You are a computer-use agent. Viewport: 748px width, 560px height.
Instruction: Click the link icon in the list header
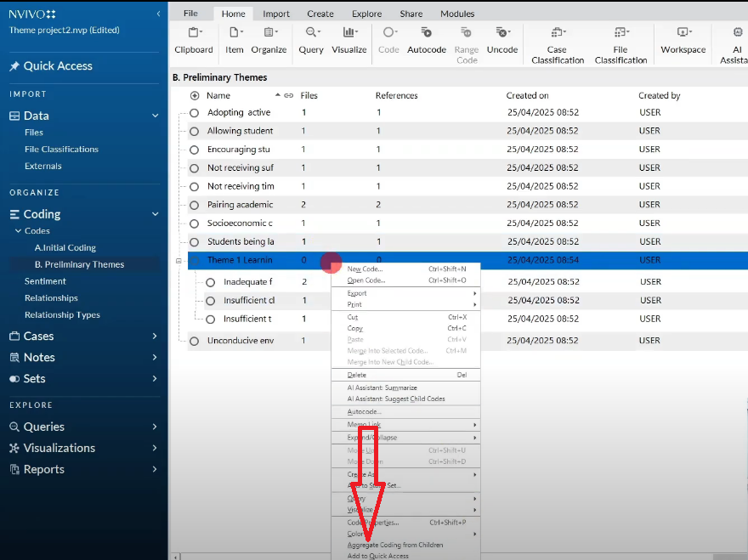[289, 95]
